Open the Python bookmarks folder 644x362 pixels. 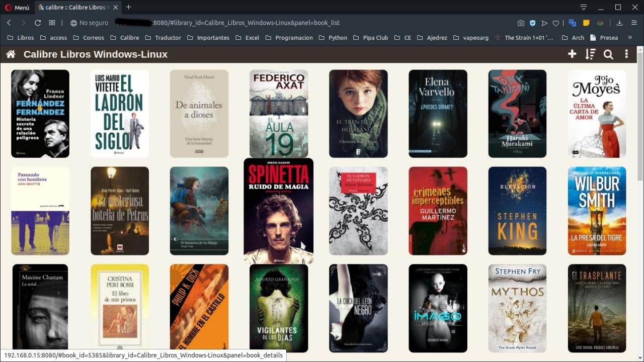pos(333,38)
